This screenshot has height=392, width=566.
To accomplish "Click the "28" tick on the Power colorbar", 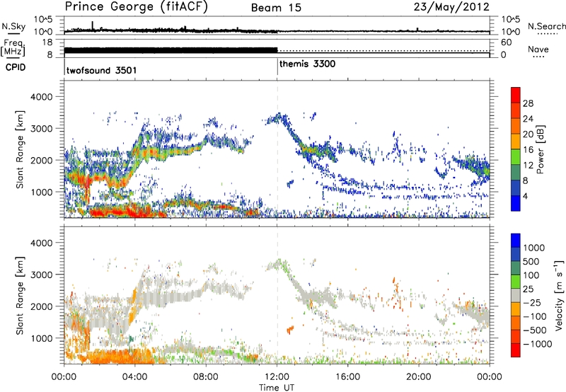I will point(528,103).
